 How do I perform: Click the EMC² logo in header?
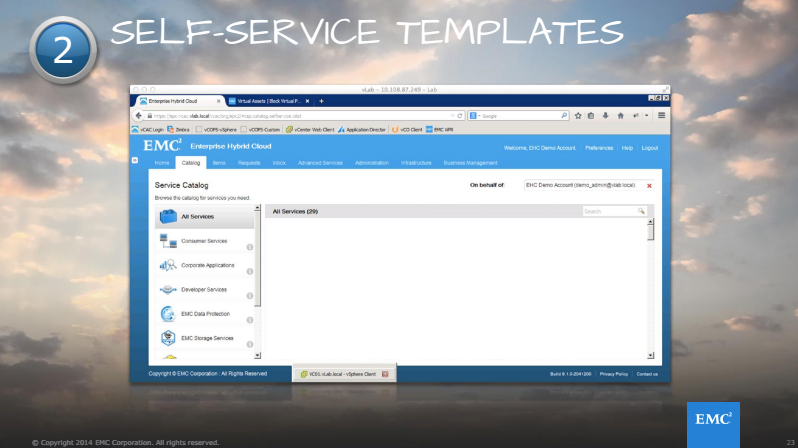pos(162,146)
